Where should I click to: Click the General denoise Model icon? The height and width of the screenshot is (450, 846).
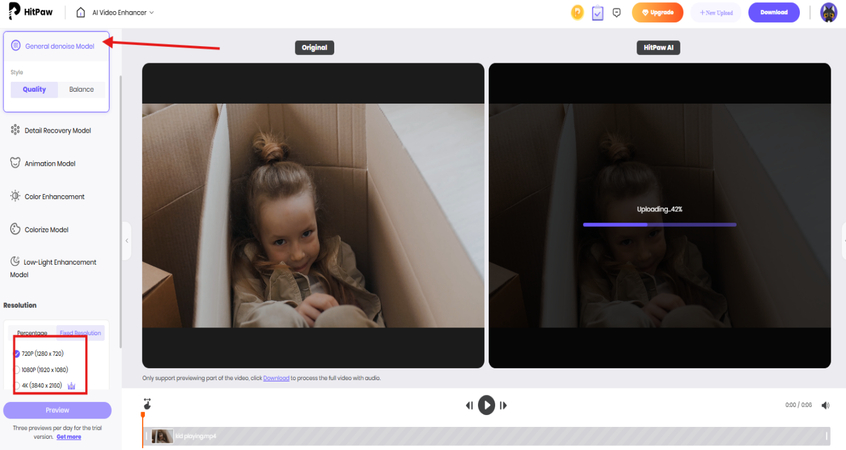pos(16,46)
